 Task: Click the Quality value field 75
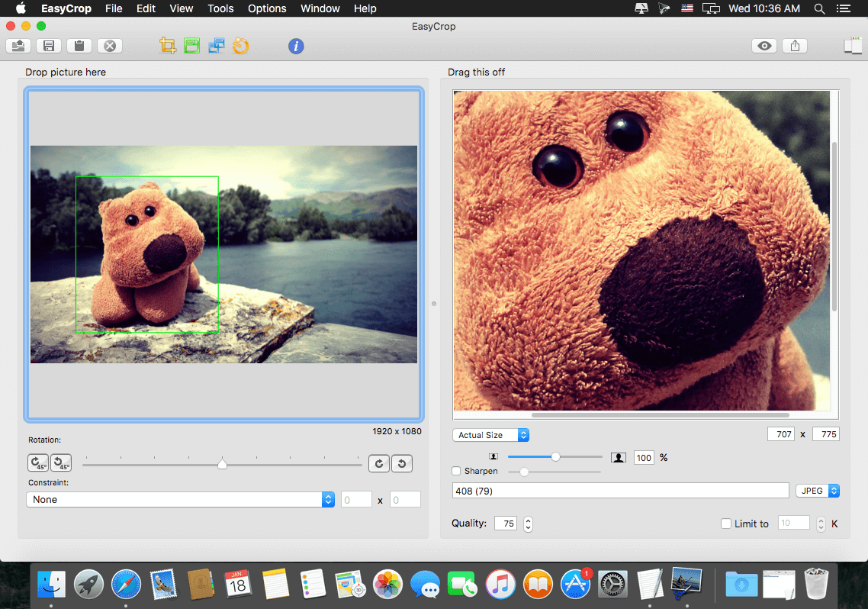pos(506,524)
